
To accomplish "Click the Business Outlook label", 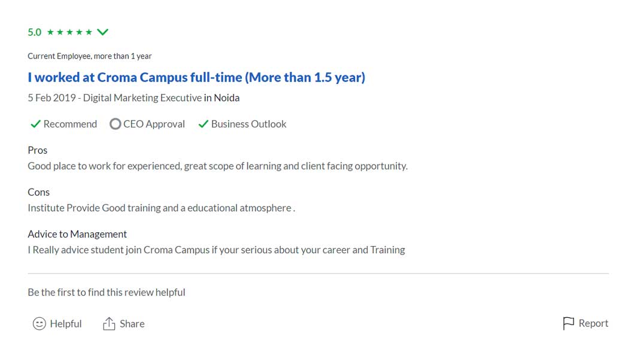I will (248, 124).
